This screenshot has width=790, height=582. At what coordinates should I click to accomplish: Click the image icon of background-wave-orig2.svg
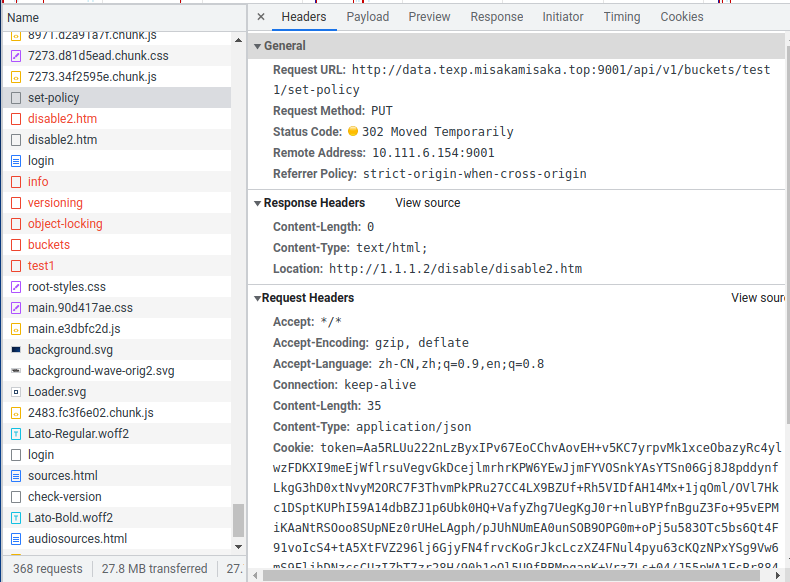(16, 370)
